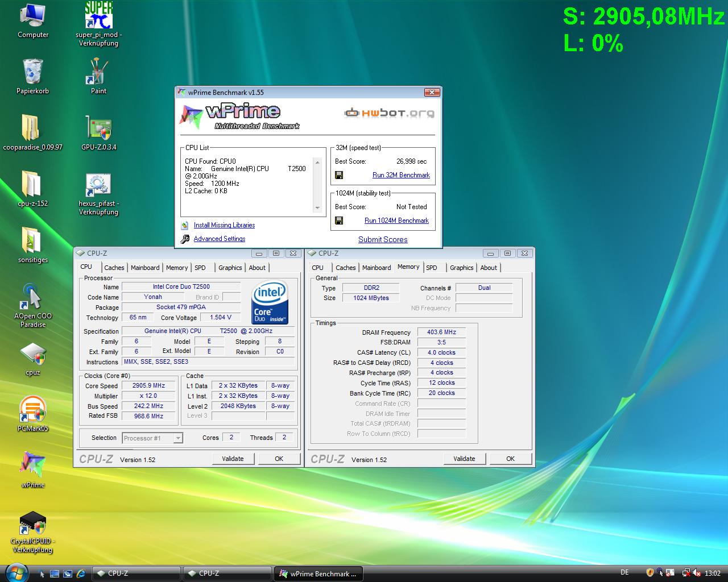The image size is (728, 582).
Task: Click the 13:02 taskbar clock
Action: pyautogui.click(x=713, y=573)
